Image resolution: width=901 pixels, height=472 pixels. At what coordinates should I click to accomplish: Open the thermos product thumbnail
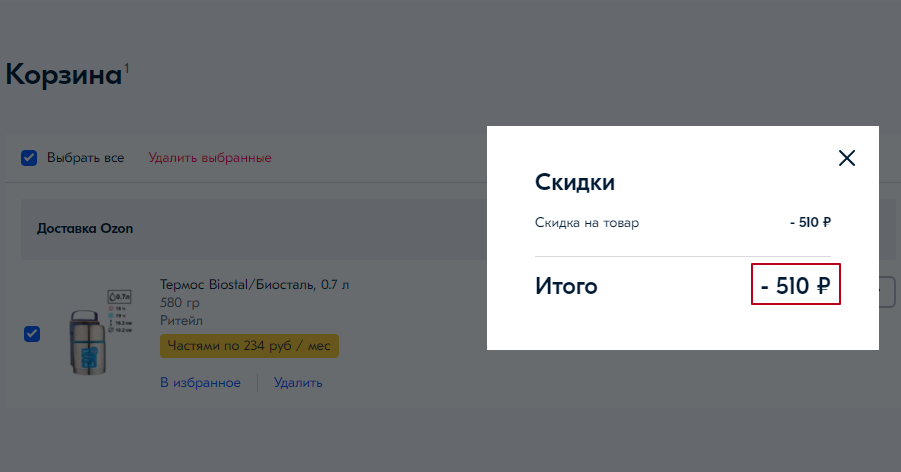coord(92,328)
